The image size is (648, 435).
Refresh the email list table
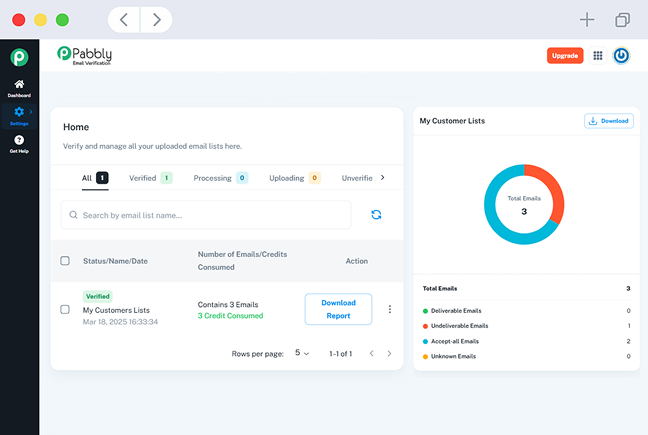[376, 214]
